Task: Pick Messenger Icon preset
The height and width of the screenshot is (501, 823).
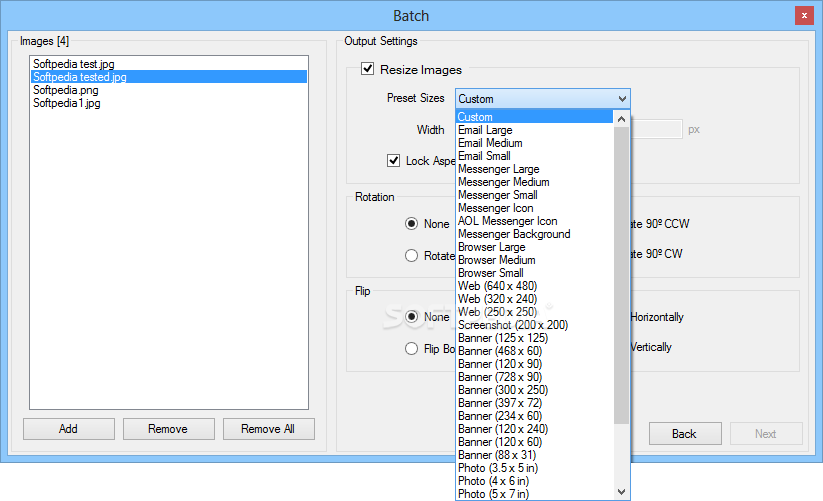Action: pyautogui.click(x=534, y=208)
